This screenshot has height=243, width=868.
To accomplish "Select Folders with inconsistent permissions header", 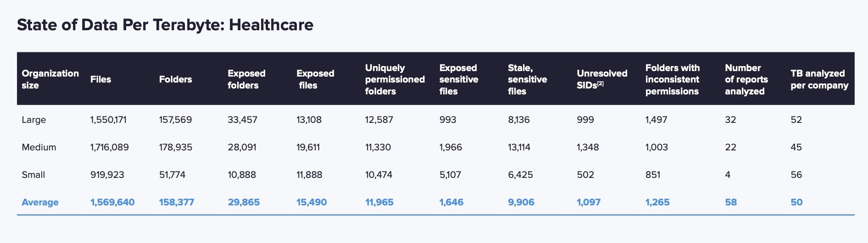I will pos(672,79).
